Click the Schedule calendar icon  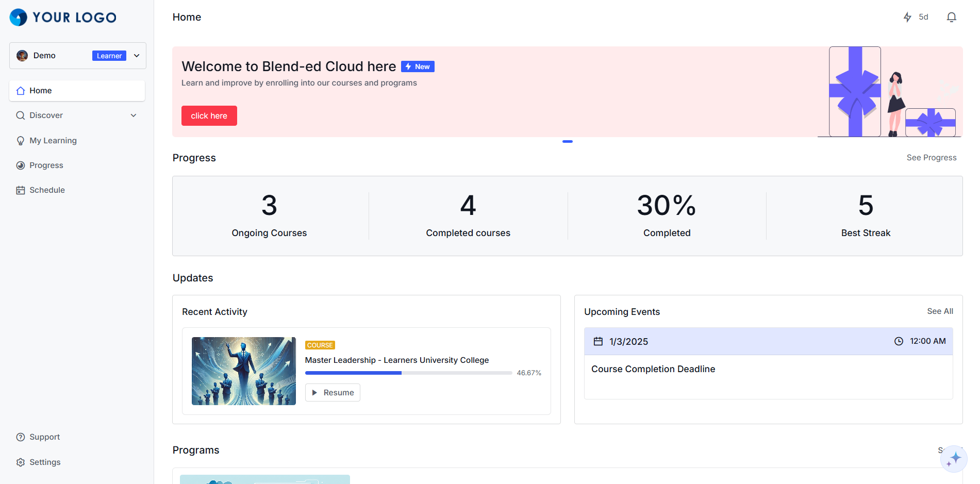point(21,190)
